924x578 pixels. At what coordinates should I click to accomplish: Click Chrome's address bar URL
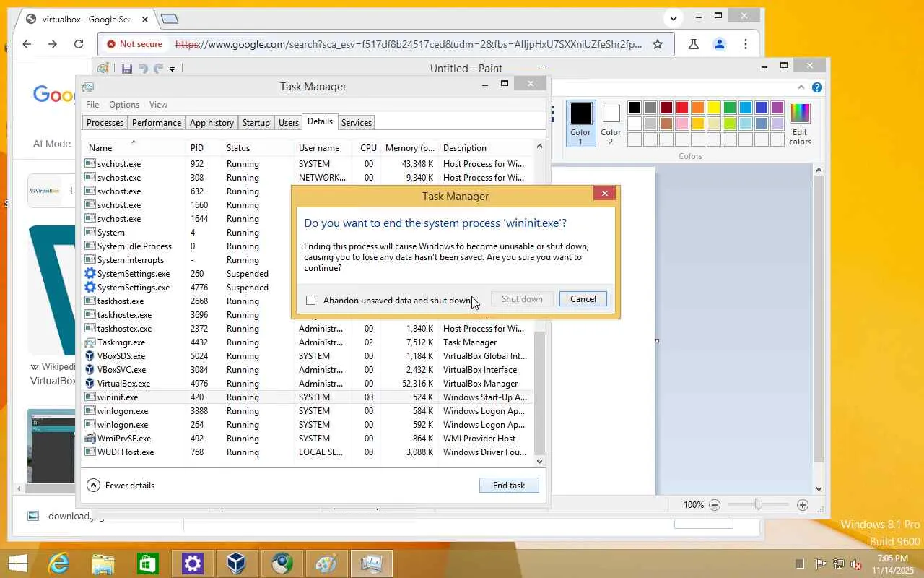pos(409,44)
